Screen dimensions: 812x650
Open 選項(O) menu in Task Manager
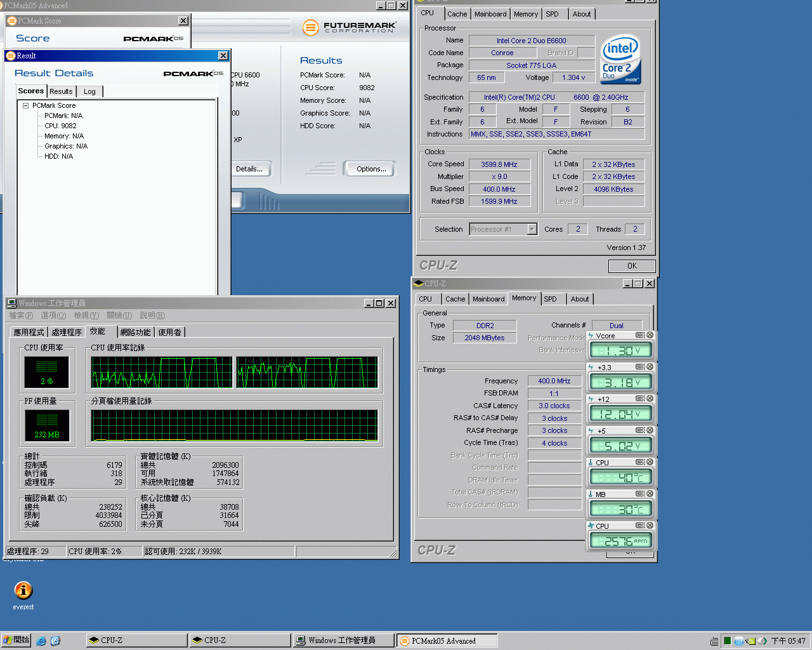[x=53, y=315]
